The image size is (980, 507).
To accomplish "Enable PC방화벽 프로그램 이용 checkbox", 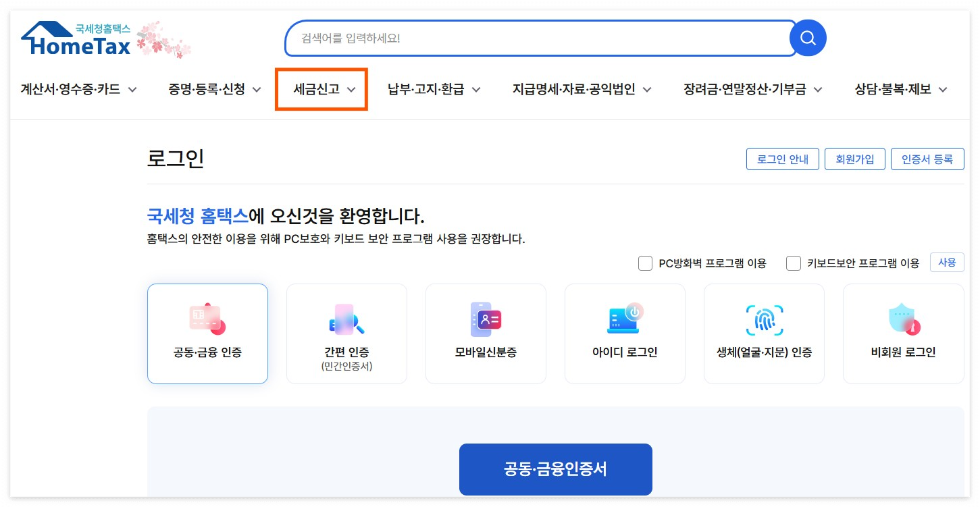I will click(x=645, y=263).
